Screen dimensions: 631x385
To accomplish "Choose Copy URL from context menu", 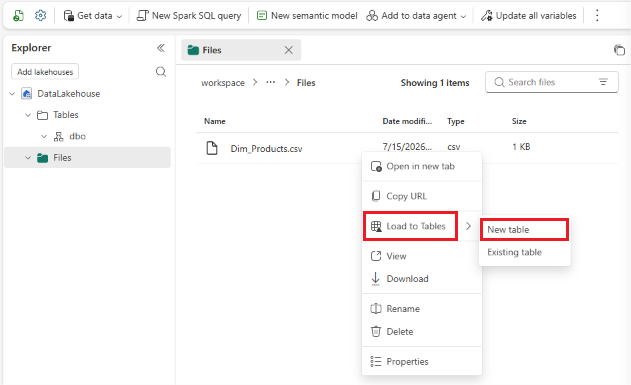I will (x=422, y=196).
